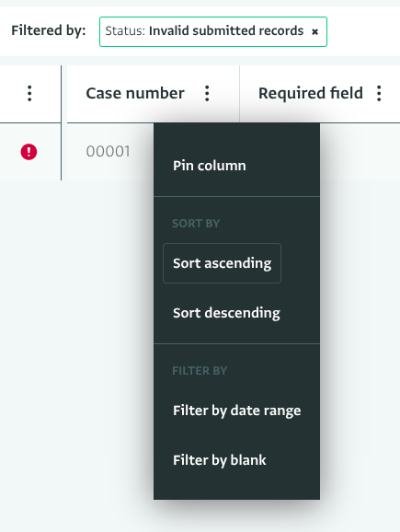The image size is (400, 532).
Task: Open the Case number column options menu
Action: tap(207, 93)
